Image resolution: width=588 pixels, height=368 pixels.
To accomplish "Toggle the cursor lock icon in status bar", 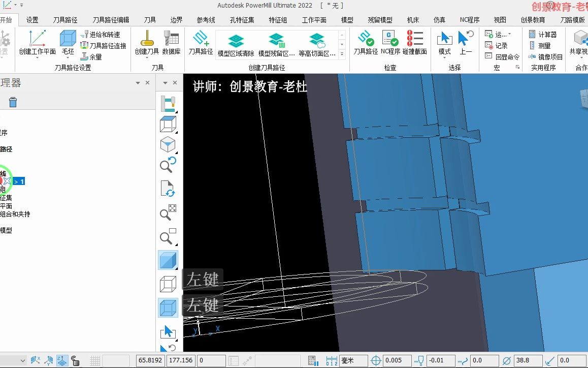I will click(75, 360).
